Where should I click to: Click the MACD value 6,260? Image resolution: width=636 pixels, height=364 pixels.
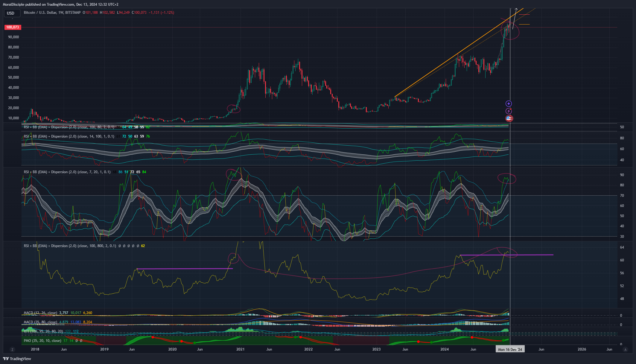coord(88,313)
